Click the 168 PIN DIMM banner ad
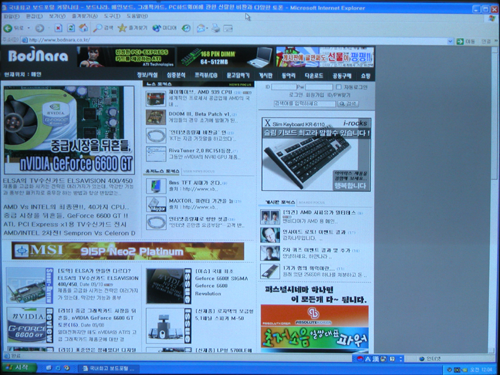 [x=225, y=57]
